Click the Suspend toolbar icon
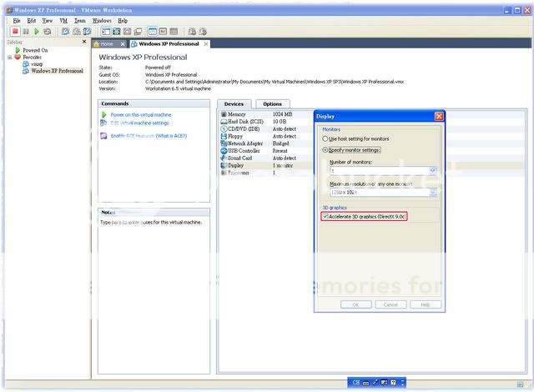The image size is (534, 392). 26,32
